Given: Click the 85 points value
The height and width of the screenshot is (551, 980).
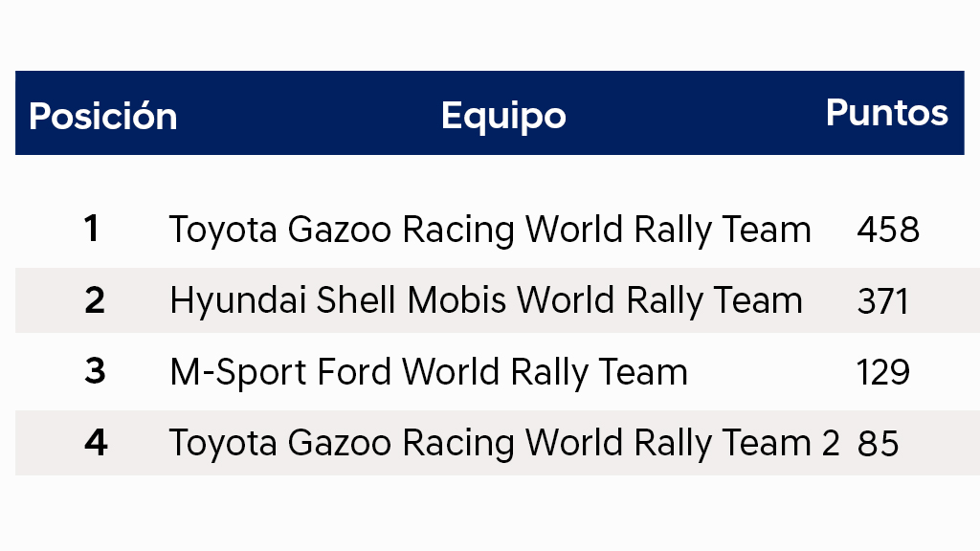Looking at the screenshot, I should pos(878,444).
